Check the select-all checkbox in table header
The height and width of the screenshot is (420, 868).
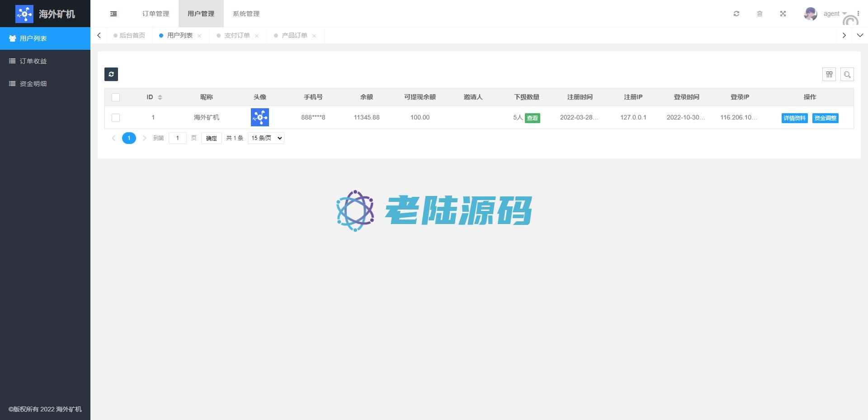(x=116, y=97)
